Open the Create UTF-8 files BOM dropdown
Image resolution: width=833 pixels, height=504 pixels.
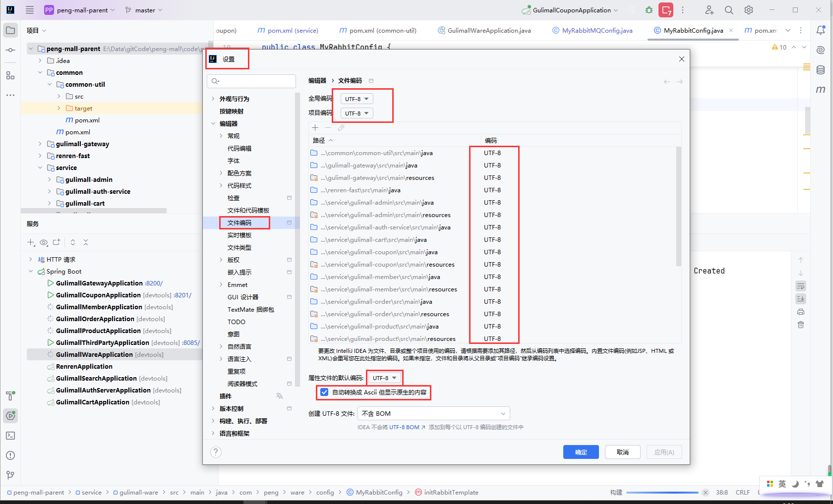[434, 413]
